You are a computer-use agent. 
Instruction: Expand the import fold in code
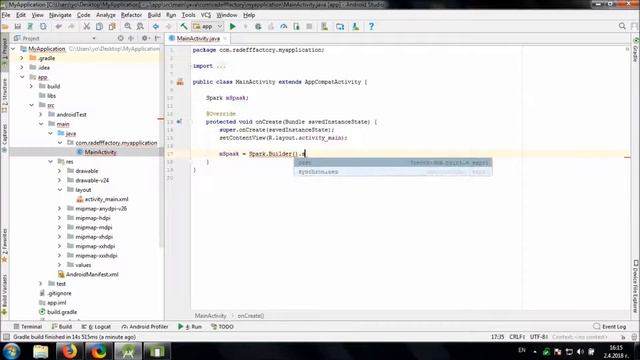tap(221, 66)
